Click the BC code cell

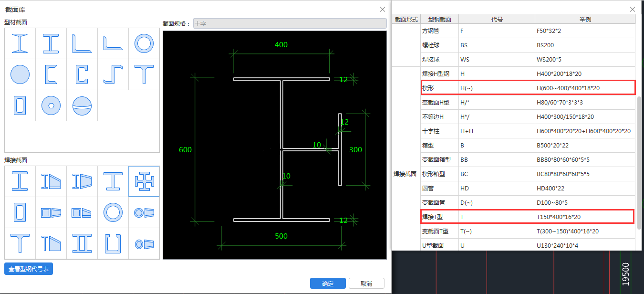pos(497,174)
